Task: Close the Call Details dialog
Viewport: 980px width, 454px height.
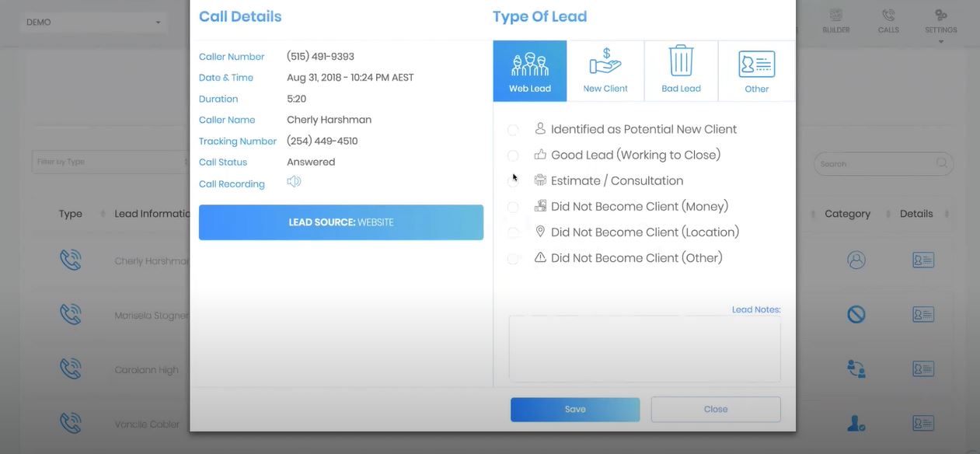Action: (716, 409)
